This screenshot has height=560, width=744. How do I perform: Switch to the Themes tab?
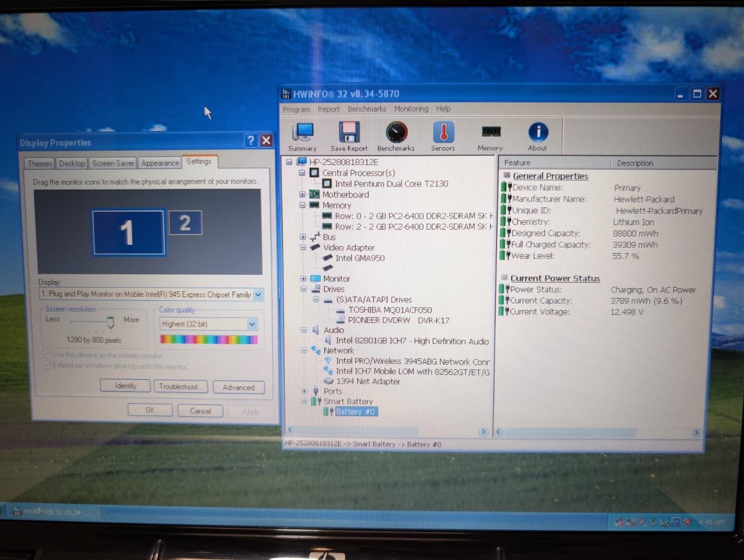tap(40, 164)
